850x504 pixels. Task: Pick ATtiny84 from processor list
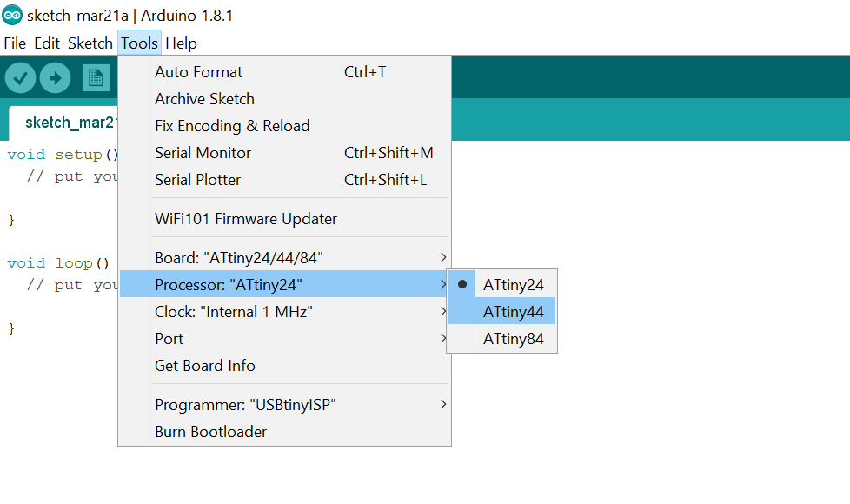coord(502,339)
